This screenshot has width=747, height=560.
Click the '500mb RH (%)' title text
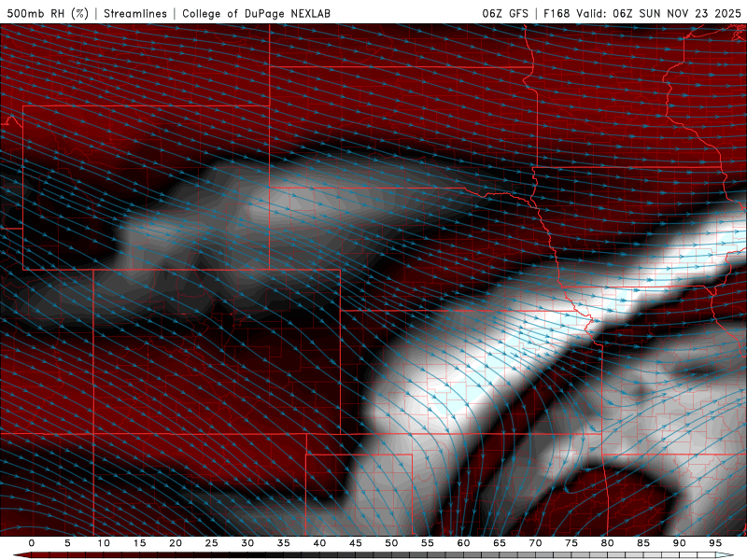[48, 13]
